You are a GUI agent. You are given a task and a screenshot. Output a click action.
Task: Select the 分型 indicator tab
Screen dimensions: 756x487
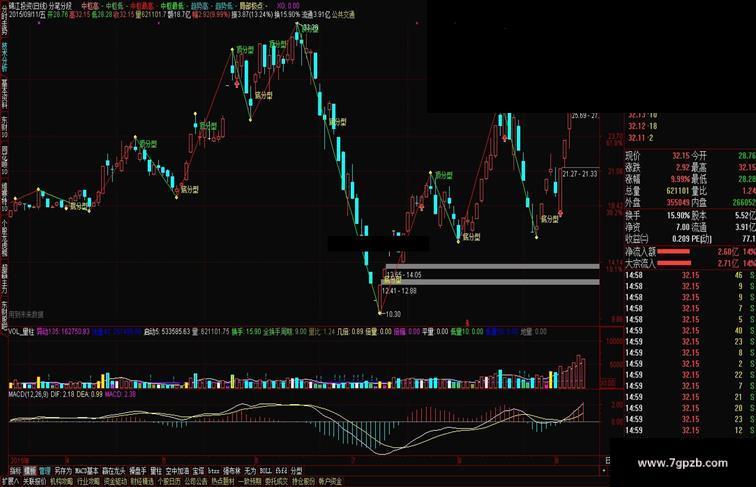click(x=296, y=471)
